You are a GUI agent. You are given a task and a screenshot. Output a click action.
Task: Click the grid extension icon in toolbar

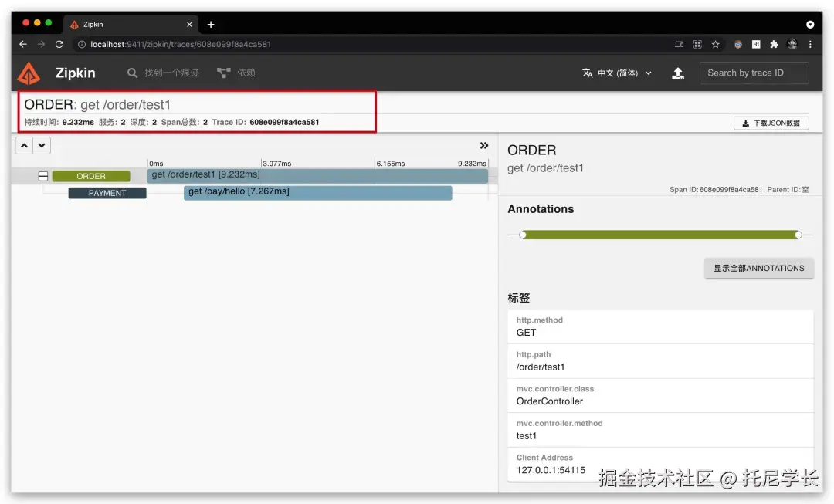pos(697,44)
